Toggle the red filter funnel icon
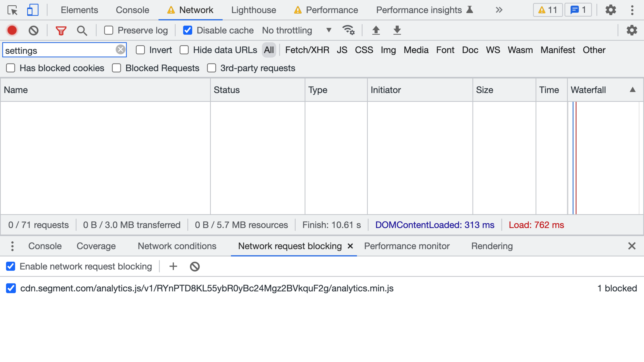This screenshot has height=362, width=644. point(61,30)
